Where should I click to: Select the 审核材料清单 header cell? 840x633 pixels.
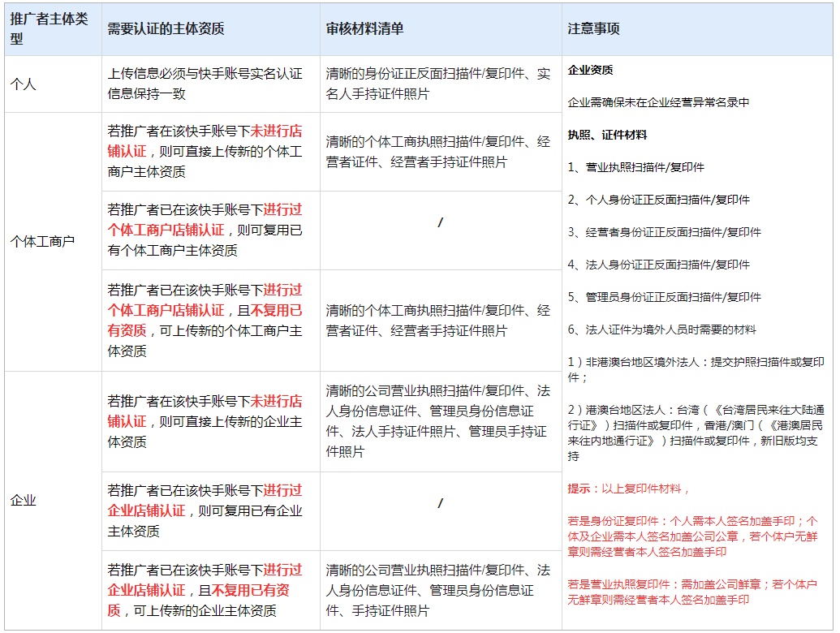[441, 29]
